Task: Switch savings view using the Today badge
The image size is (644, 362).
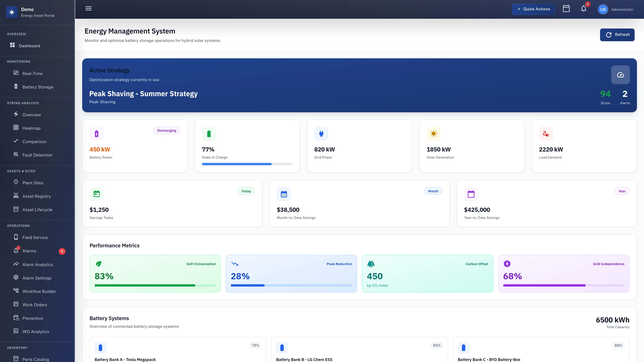Action: tap(246, 191)
